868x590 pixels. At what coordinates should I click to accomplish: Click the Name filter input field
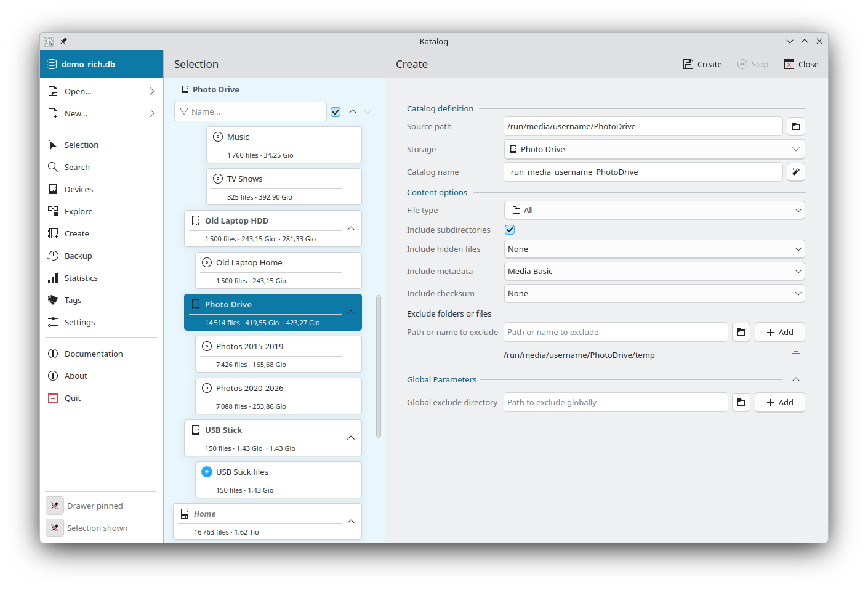pyautogui.click(x=251, y=111)
